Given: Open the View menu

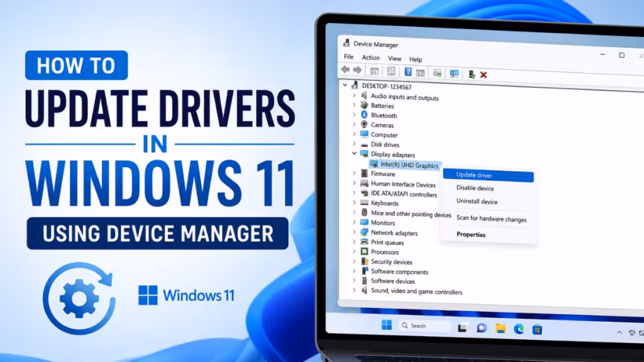Looking at the screenshot, I should click(x=394, y=58).
